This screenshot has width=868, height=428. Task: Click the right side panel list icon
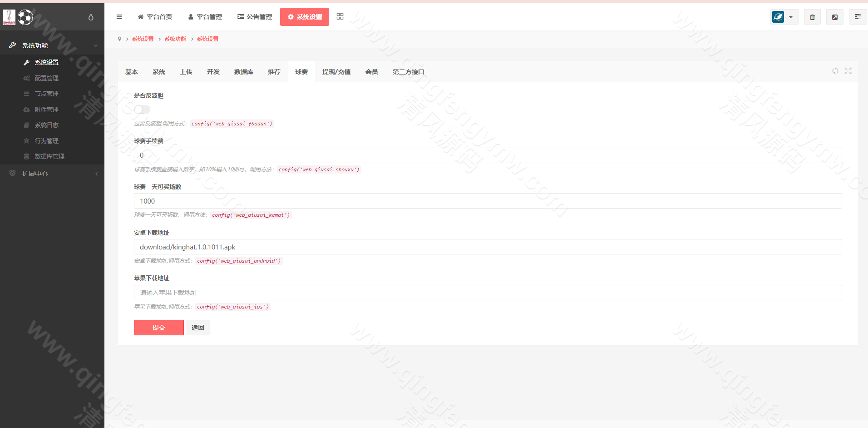858,17
